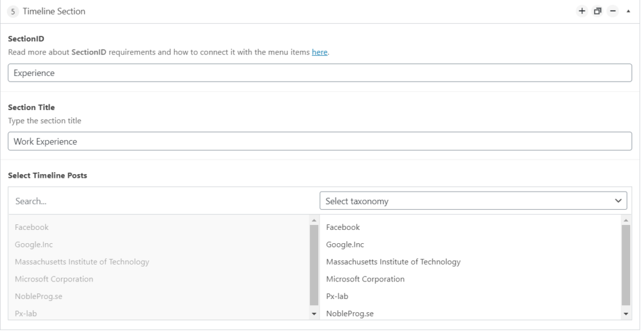This screenshot has width=644, height=333.
Task: Remove the Timeline Section with minus icon
Action: click(x=613, y=11)
